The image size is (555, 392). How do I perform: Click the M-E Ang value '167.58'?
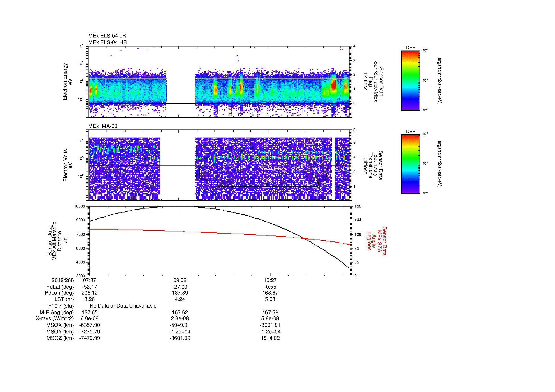270,313
